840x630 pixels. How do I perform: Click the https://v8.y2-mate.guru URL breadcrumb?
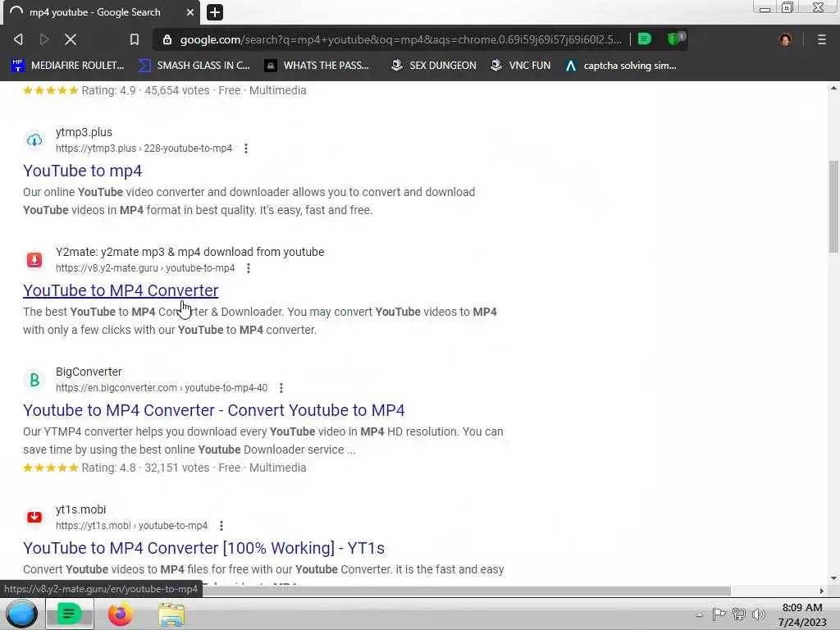pos(145,268)
